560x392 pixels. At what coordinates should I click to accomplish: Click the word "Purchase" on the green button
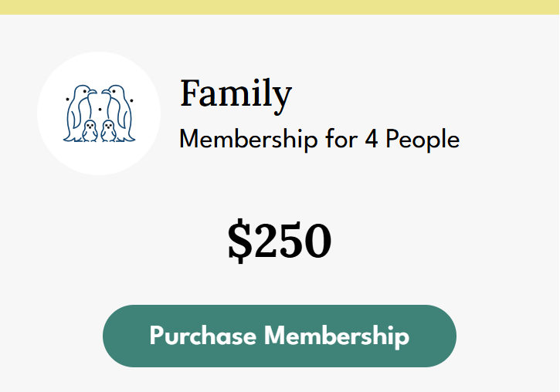pyautogui.click(x=202, y=336)
